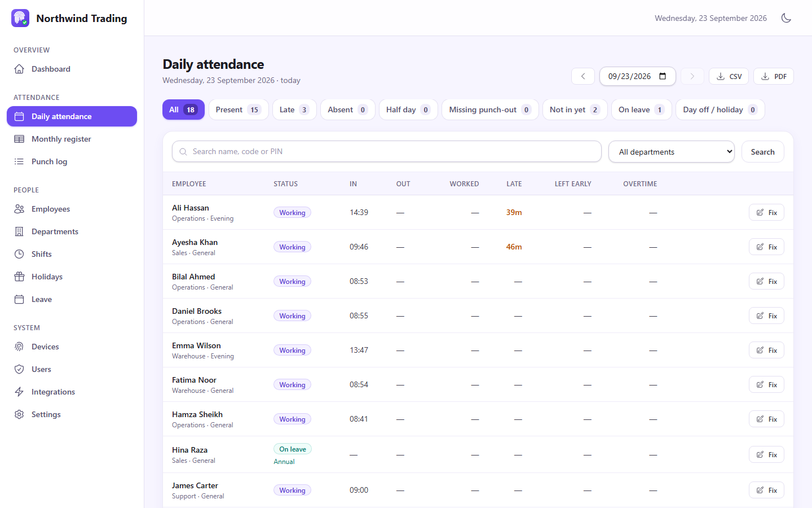Filter by Not in yet

coord(575,110)
